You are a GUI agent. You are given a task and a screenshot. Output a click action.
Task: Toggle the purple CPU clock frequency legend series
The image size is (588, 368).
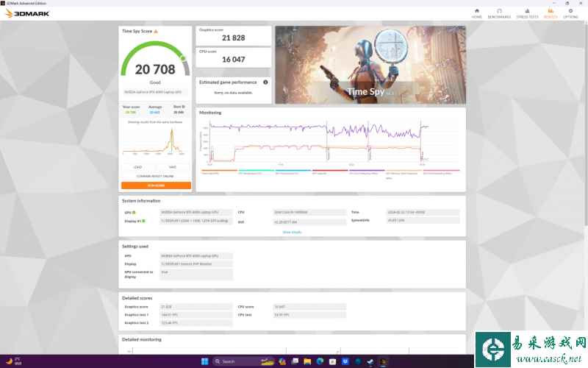tap(367, 171)
